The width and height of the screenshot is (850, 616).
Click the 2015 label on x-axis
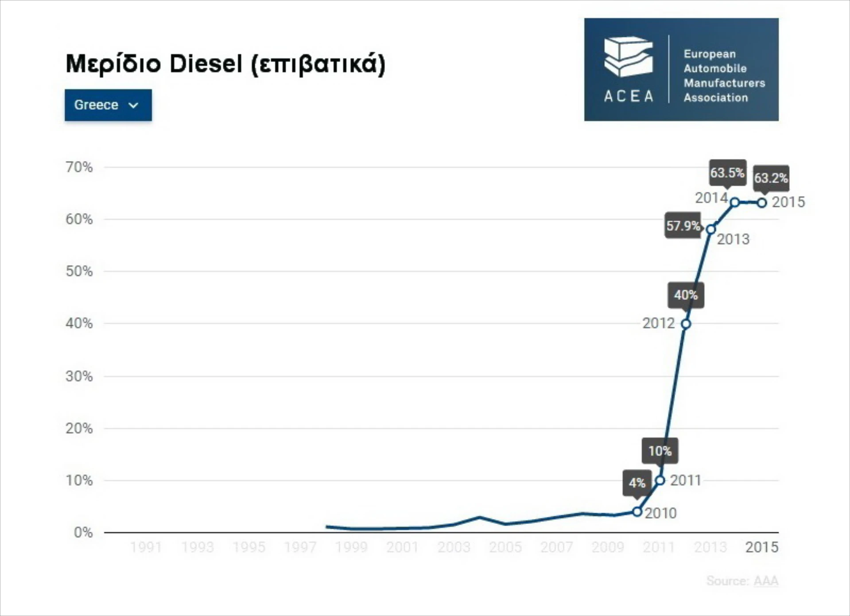click(x=761, y=547)
